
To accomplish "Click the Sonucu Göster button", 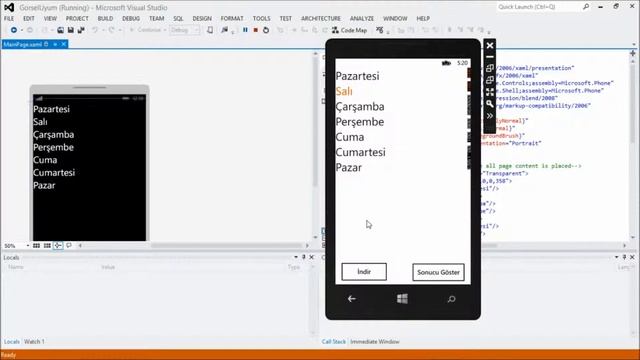I will click(438, 272).
